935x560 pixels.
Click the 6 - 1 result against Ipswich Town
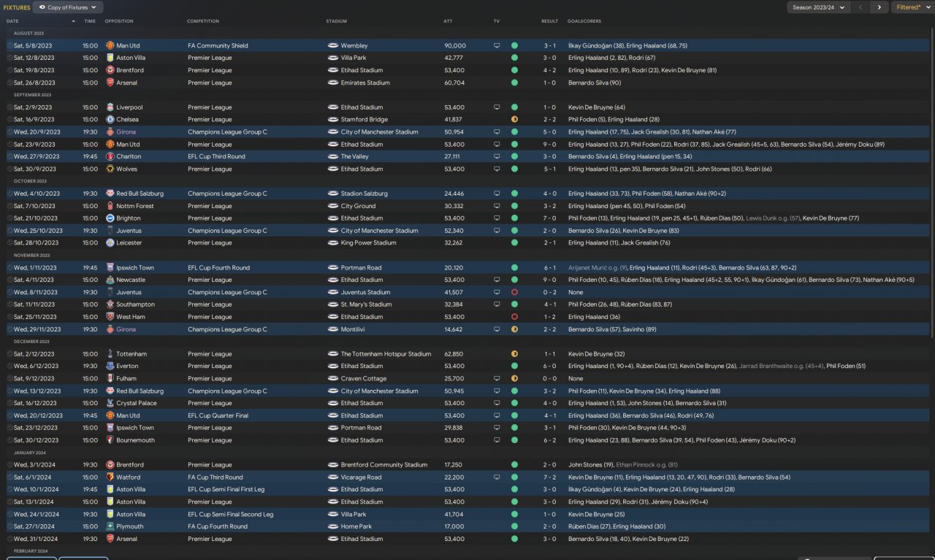coord(550,267)
